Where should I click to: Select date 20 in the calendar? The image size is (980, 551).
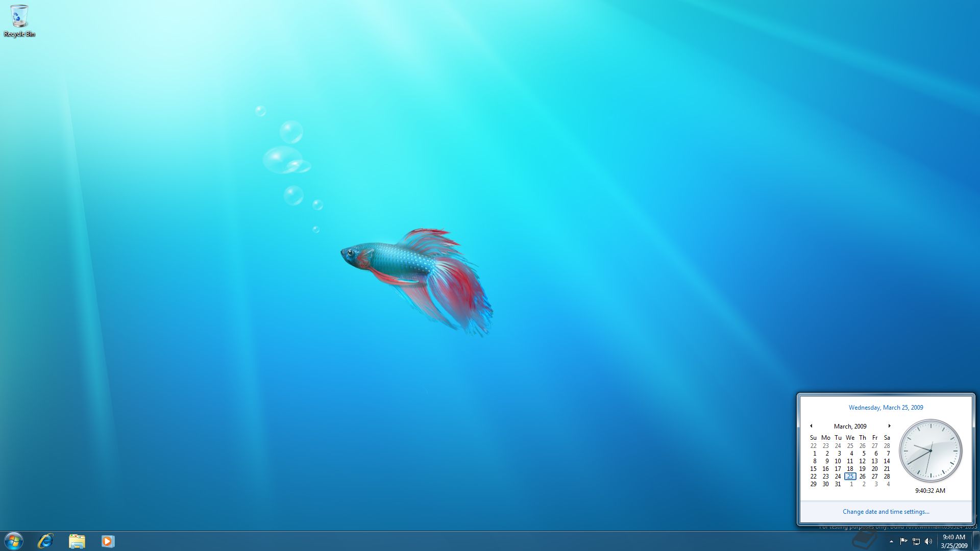pyautogui.click(x=874, y=468)
